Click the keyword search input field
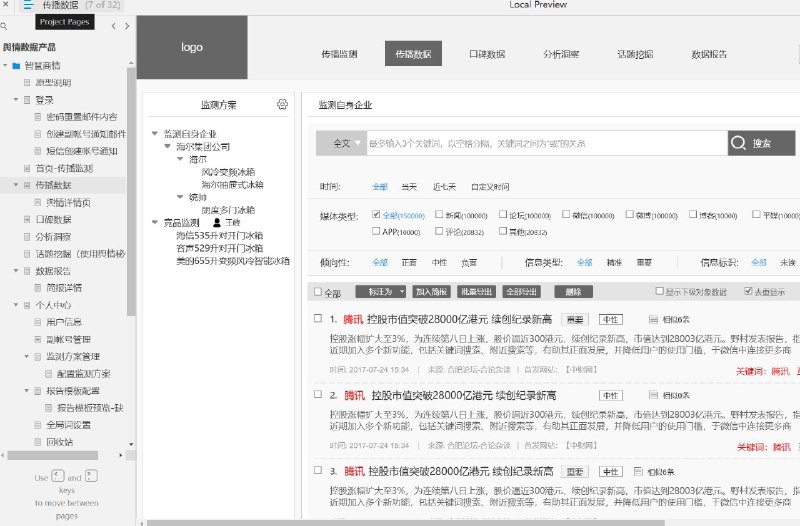The image size is (800, 526). tap(547, 143)
